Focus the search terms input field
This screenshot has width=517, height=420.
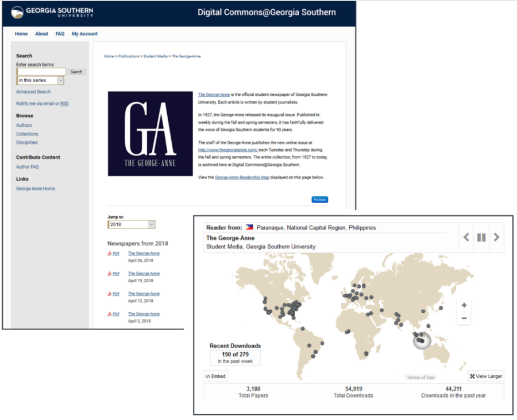[41, 72]
